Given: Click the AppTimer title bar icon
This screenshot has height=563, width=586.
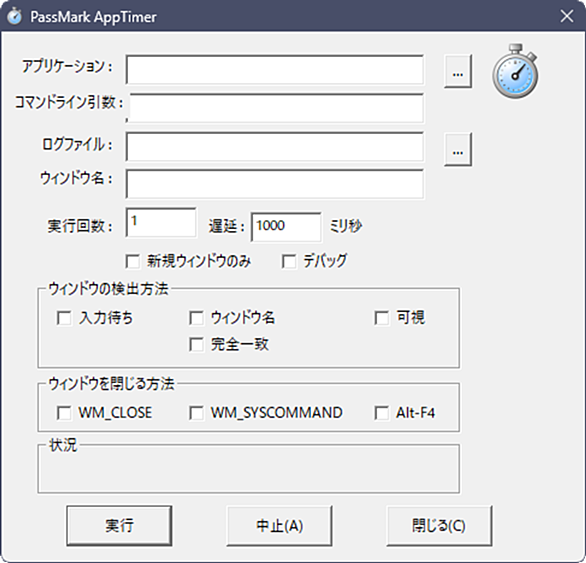Looking at the screenshot, I should tap(15, 16).
